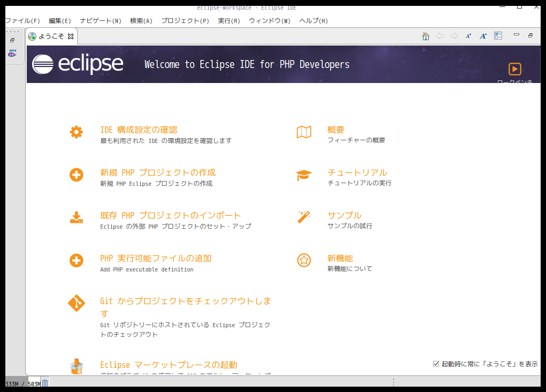Click text 'チュートリアルの実行'
The height and width of the screenshot is (392, 546).
(x=359, y=183)
